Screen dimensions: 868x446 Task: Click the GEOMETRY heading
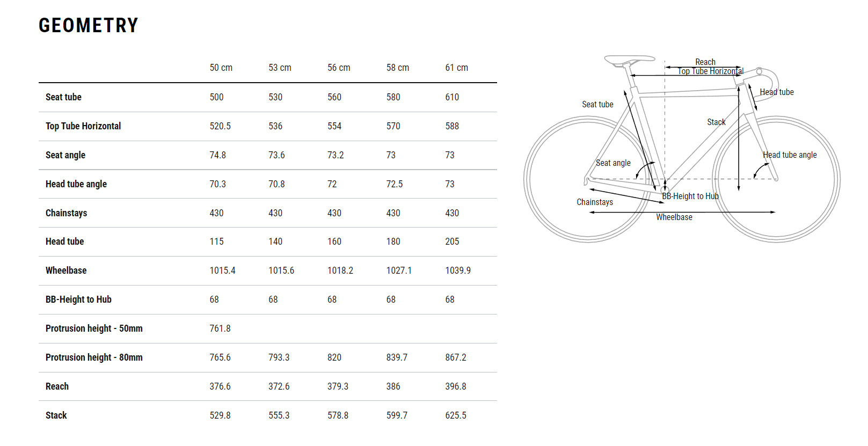click(89, 25)
